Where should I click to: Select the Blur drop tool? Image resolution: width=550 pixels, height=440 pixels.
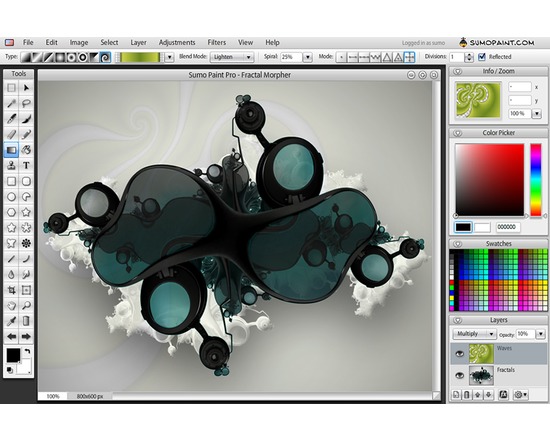[x=12, y=274]
